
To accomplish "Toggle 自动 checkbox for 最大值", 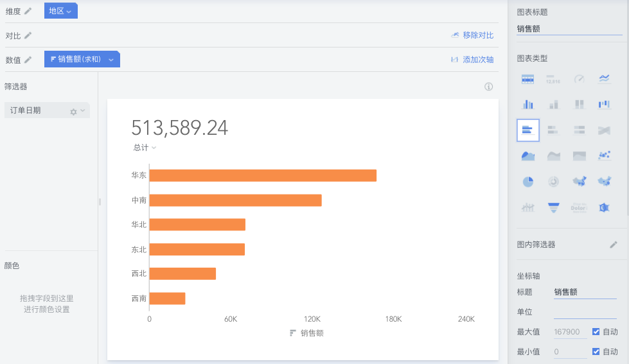I will [x=596, y=331].
